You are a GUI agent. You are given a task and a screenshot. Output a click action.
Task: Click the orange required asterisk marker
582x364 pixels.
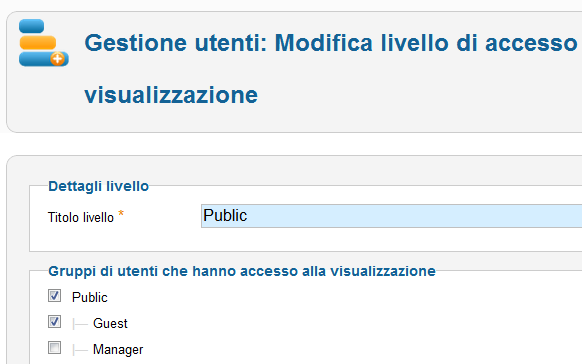(121, 214)
